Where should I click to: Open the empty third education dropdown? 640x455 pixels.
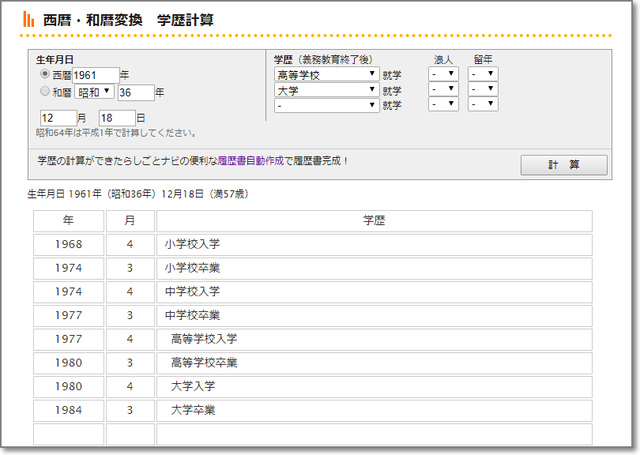pos(325,105)
